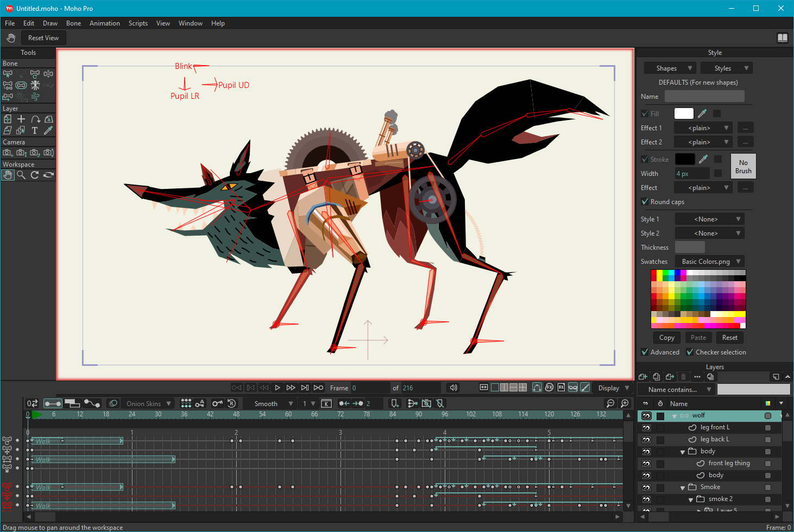Open the Animation menu

[105, 23]
